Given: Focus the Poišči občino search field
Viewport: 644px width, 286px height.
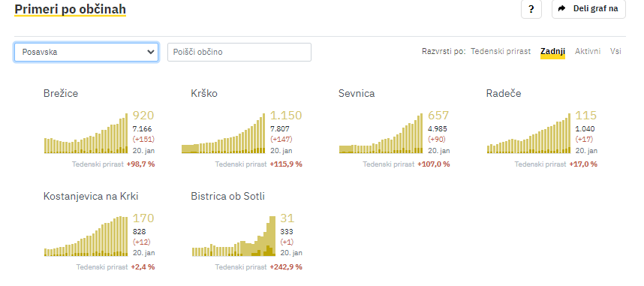Looking at the screenshot, I should click(x=239, y=53).
